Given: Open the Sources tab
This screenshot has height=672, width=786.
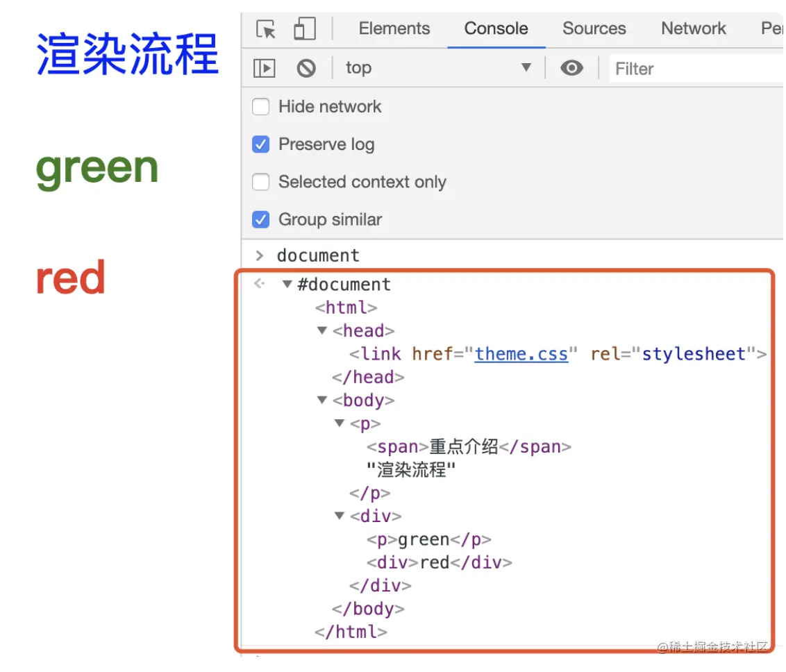Looking at the screenshot, I should pyautogui.click(x=594, y=28).
